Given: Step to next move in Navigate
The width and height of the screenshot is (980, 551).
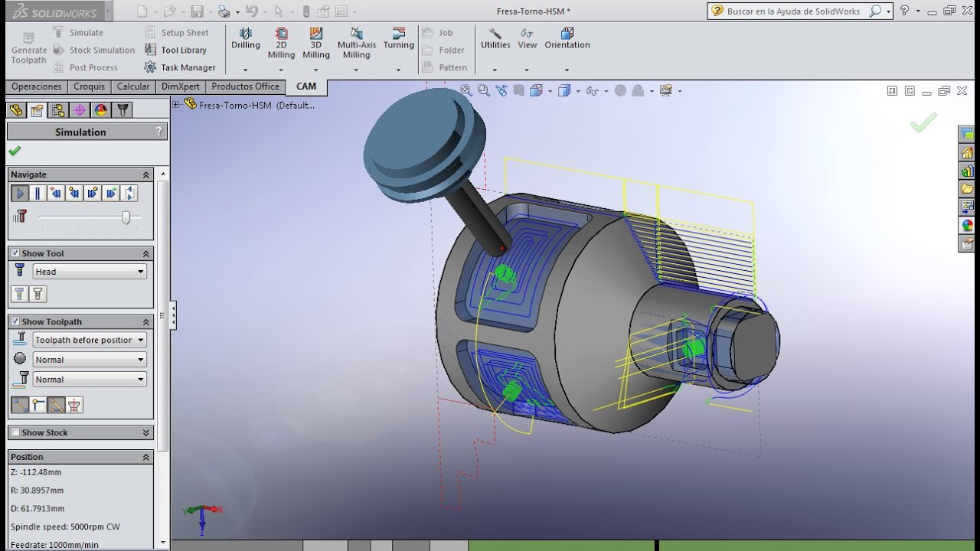Looking at the screenshot, I should coord(93,193).
